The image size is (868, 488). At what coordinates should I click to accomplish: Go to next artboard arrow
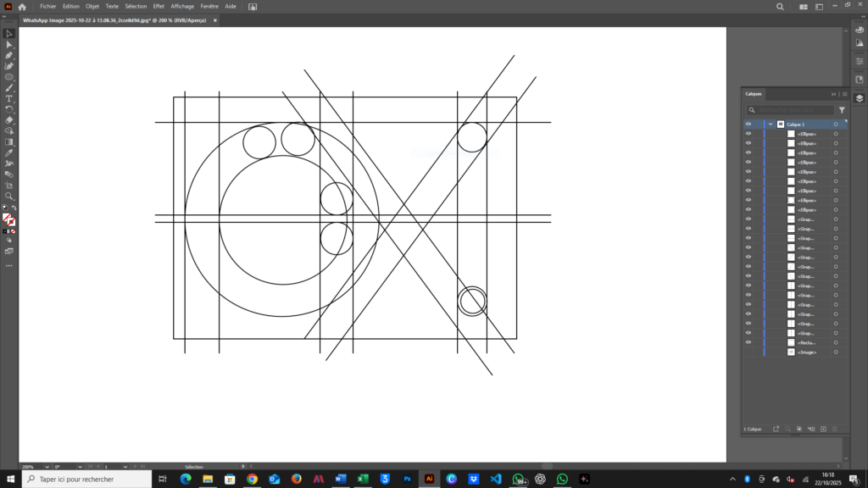point(135,467)
